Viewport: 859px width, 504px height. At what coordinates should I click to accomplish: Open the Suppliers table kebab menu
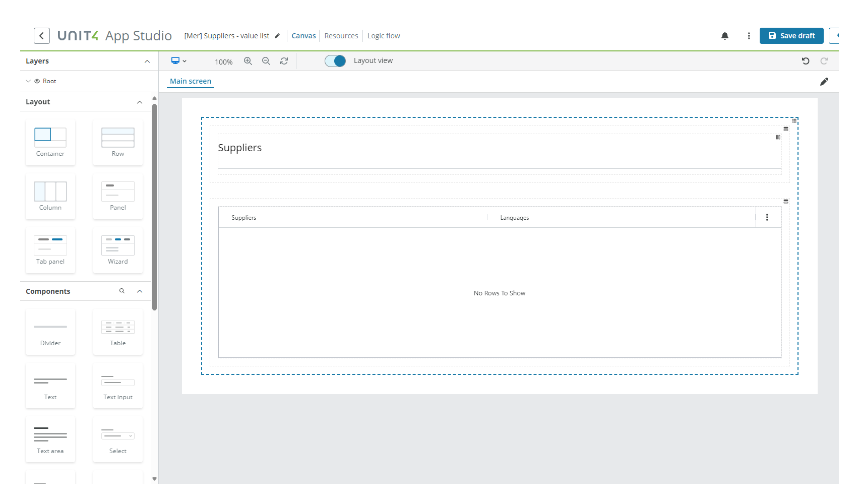tap(767, 217)
